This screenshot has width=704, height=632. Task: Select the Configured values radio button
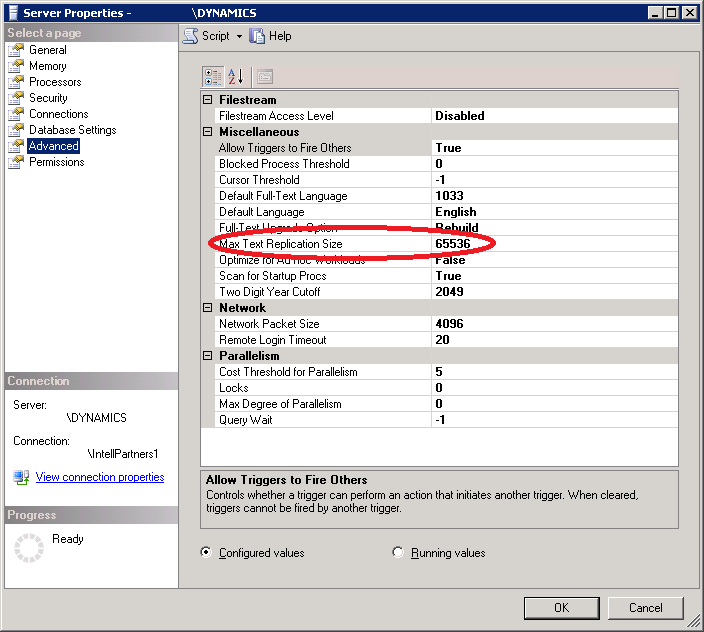pyautogui.click(x=206, y=552)
